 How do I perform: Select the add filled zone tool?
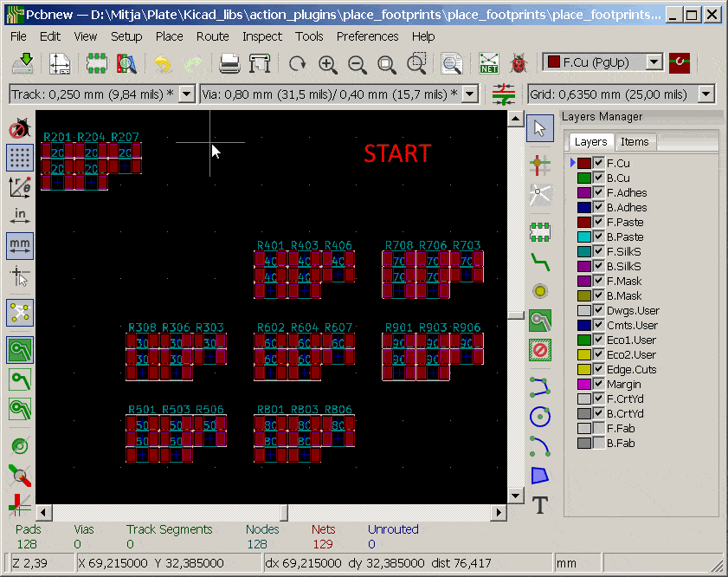[x=540, y=321]
